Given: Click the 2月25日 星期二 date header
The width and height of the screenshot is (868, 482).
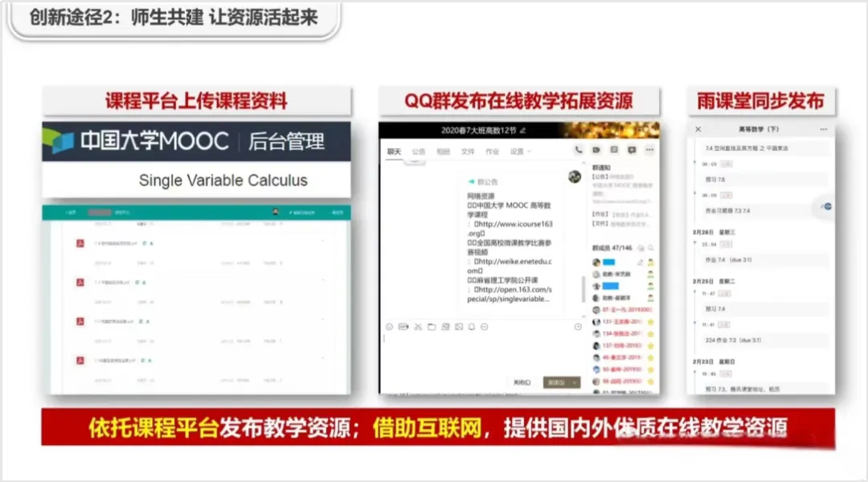Looking at the screenshot, I should coord(714,281).
